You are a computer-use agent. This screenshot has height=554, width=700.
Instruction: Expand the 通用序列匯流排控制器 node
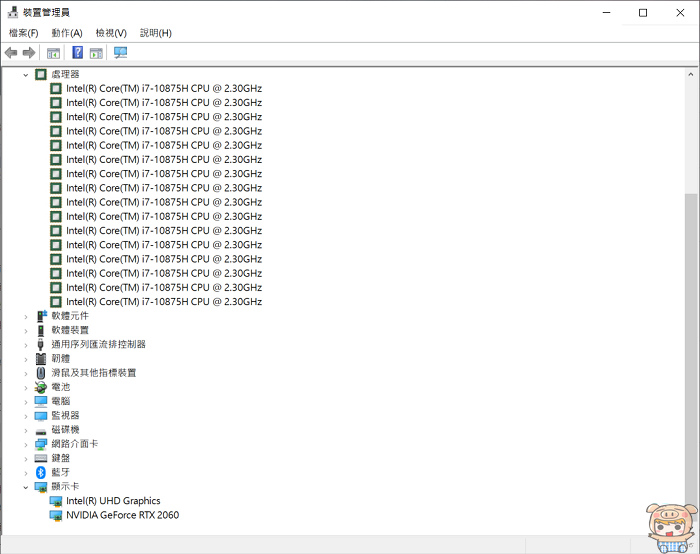pos(25,345)
